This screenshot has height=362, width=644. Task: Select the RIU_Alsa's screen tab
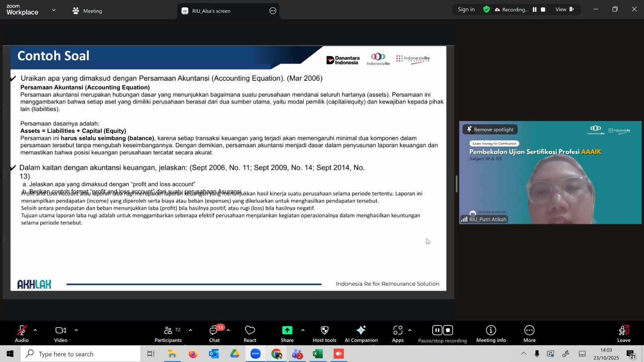pyautogui.click(x=211, y=11)
